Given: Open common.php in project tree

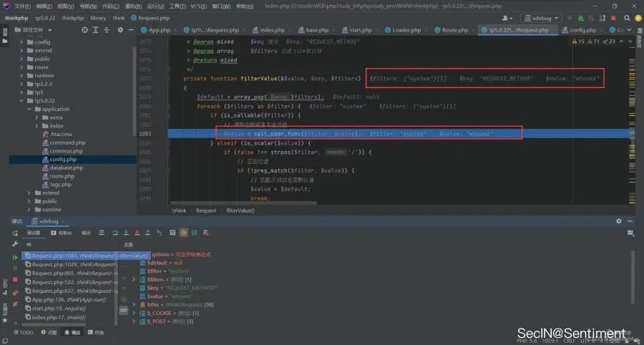Looking at the screenshot, I should (x=66, y=151).
